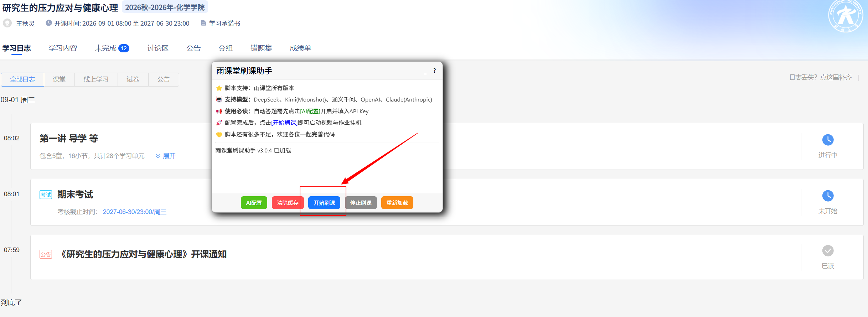Click the 已读 checkmark icon
This screenshot has width=868, height=317.
click(828, 251)
